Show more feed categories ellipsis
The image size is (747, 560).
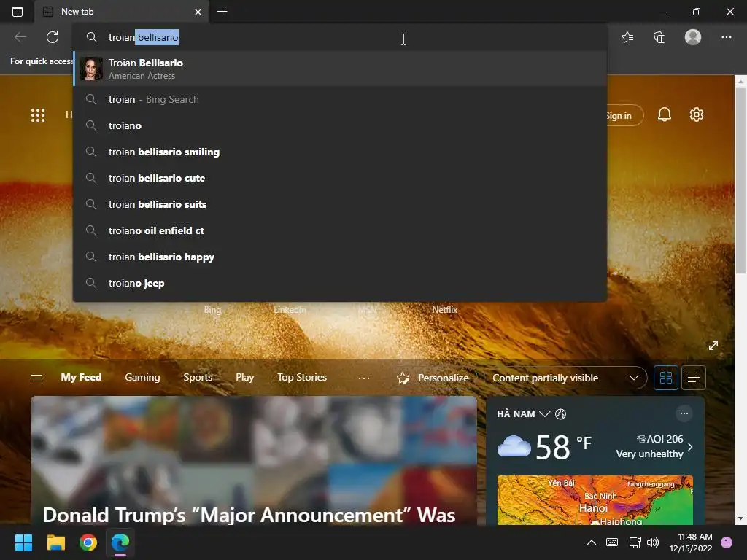(363, 378)
